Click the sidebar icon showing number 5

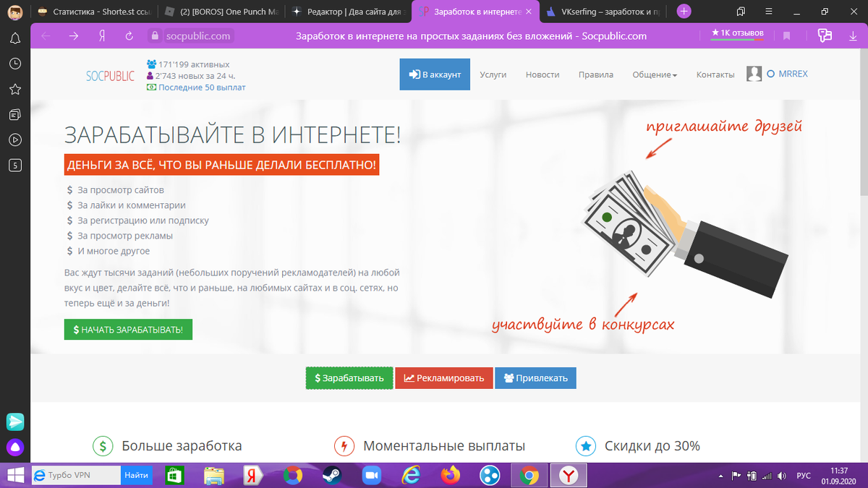pyautogui.click(x=14, y=165)
